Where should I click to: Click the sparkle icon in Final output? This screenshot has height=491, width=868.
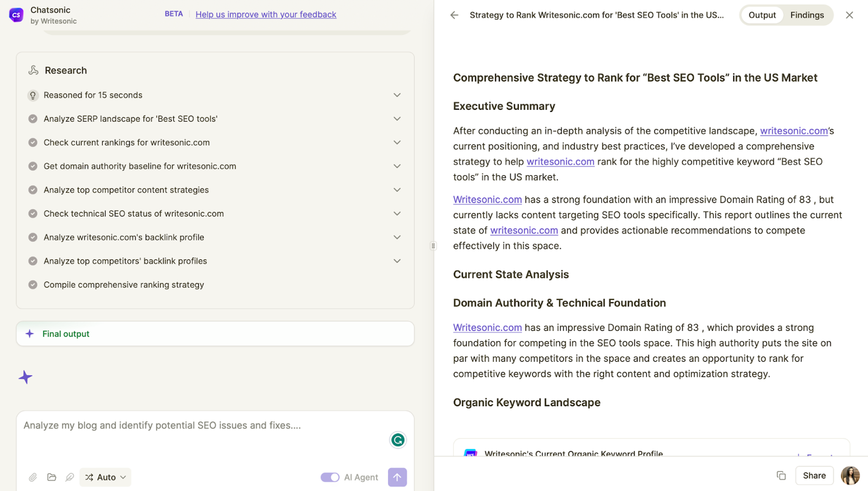(x=29, y=334)
